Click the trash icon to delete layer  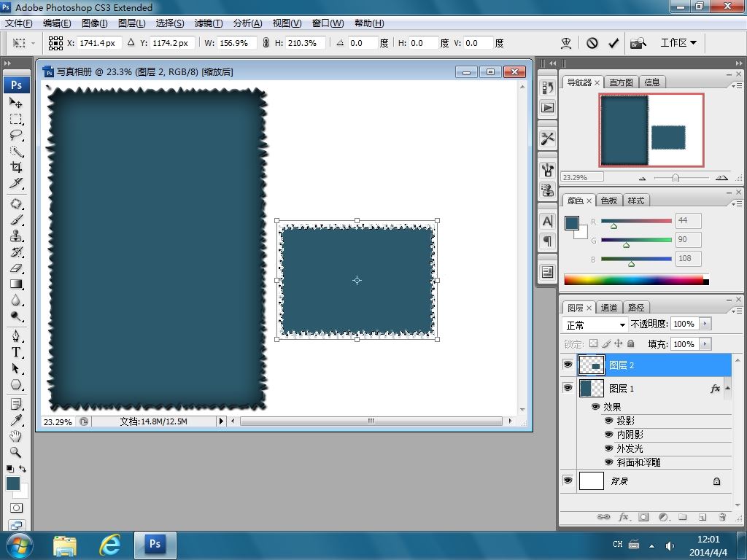pyautogui.click(x=722, y=517)
